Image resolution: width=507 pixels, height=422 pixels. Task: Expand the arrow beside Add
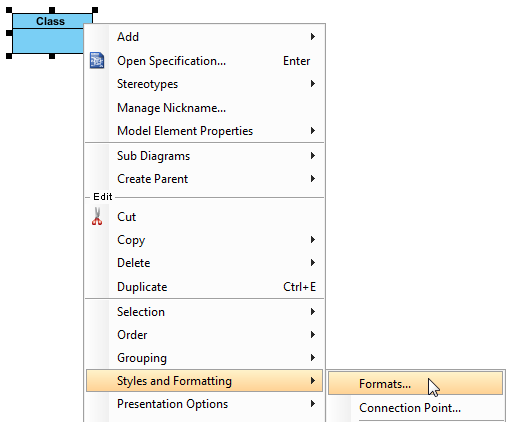point(313,36)
